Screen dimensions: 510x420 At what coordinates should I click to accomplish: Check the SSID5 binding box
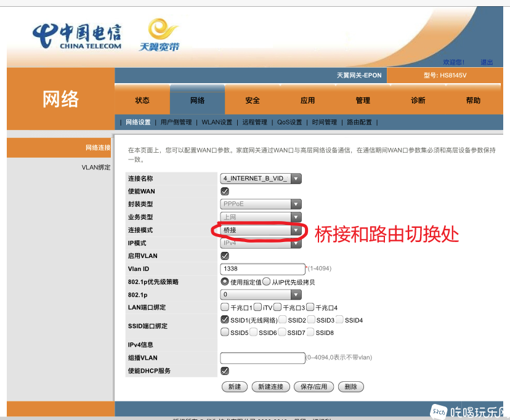tap(225, 332)
